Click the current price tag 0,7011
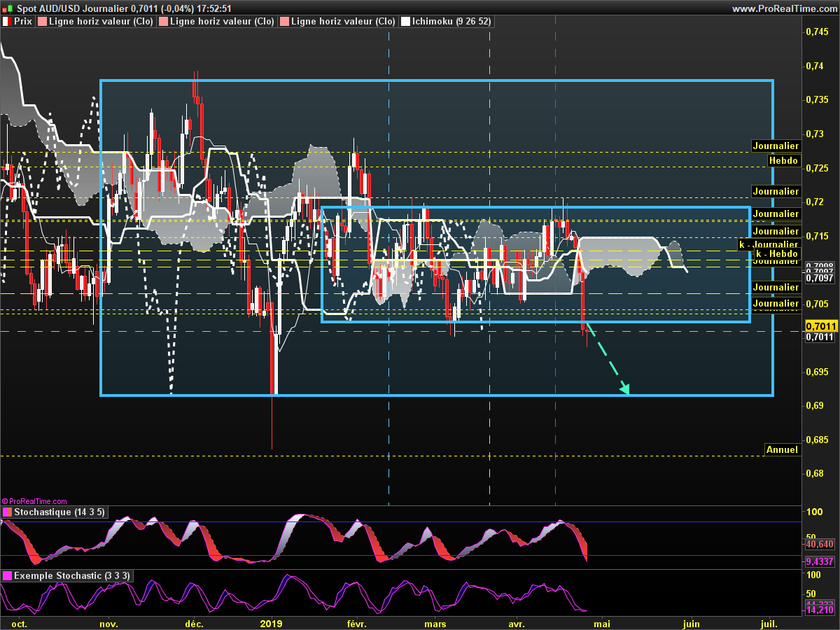The image size is (840, 630). (x=819, y=325)
